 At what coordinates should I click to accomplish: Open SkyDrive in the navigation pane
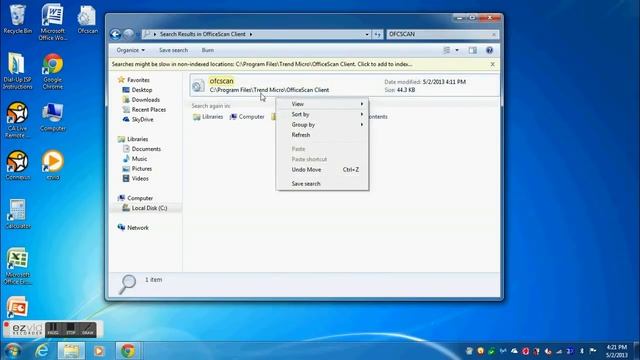(138, 119)
